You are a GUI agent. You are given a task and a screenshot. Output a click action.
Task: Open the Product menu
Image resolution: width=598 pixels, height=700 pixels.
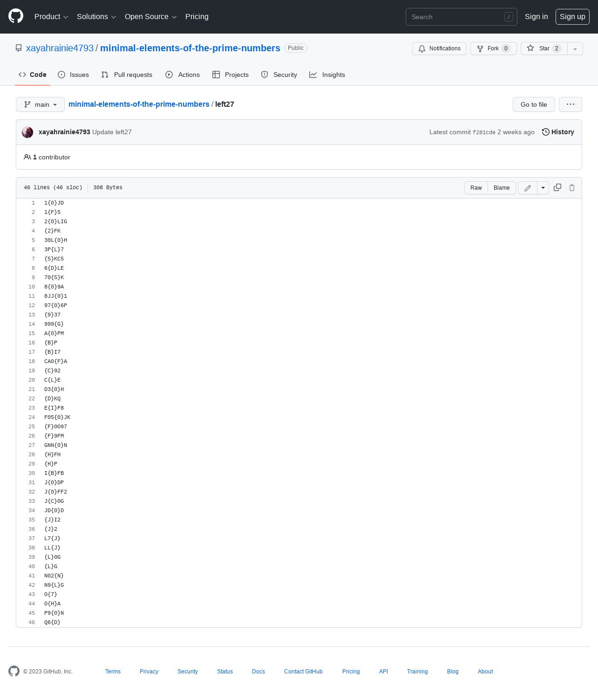[51, 17]
